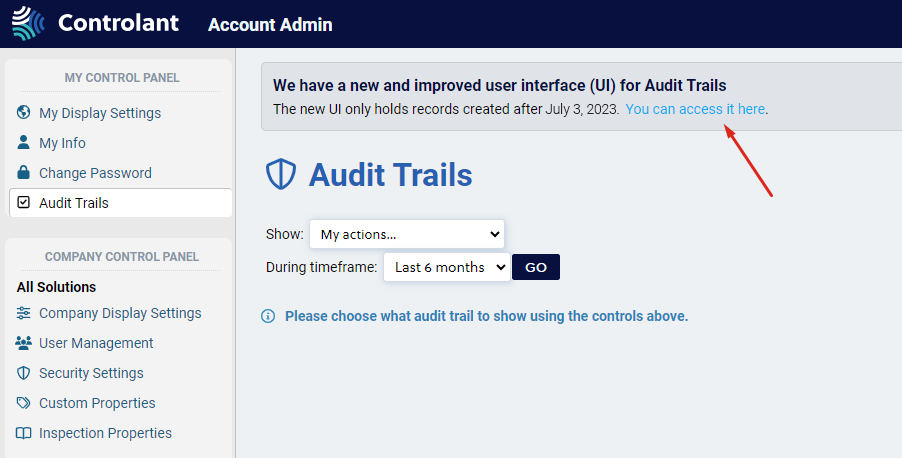Follow the 'You can access it here' link
The image size is (902, 458).
[695, 109]
